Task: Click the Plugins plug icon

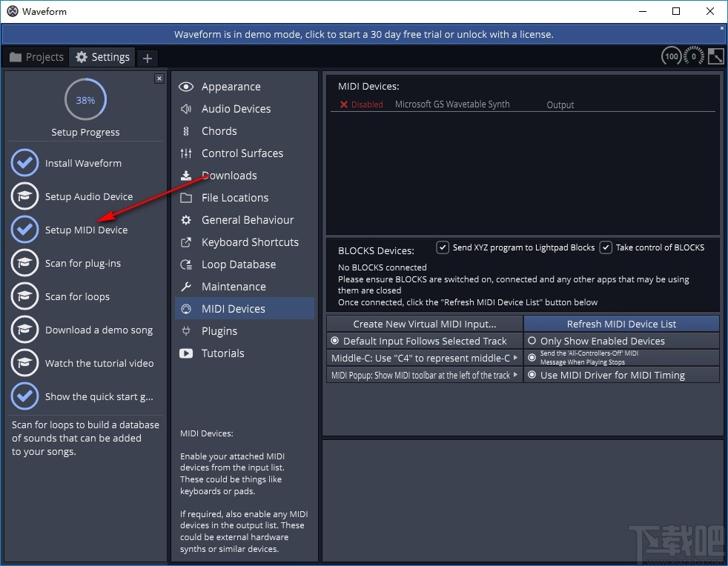Action: pos(186,331)
